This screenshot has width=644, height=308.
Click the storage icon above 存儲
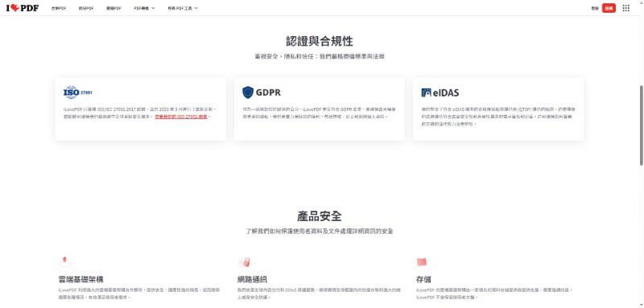[422, 261]
